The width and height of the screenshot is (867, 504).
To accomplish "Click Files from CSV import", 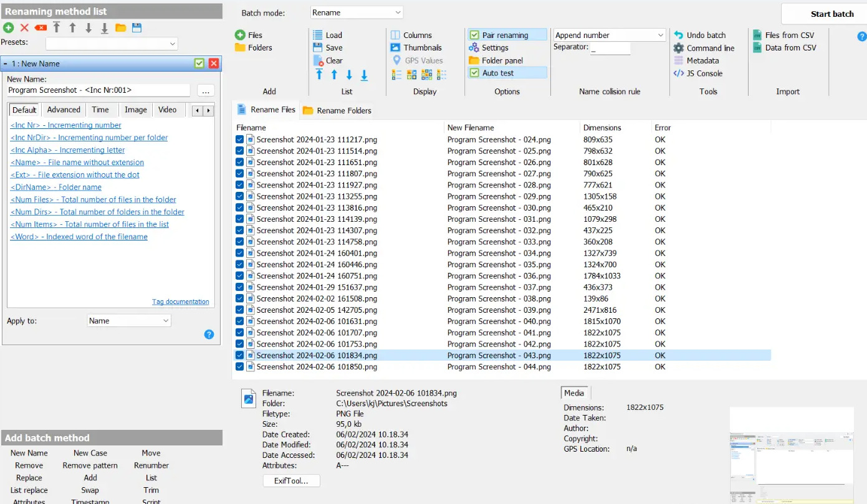I will [x=783, y=35].
